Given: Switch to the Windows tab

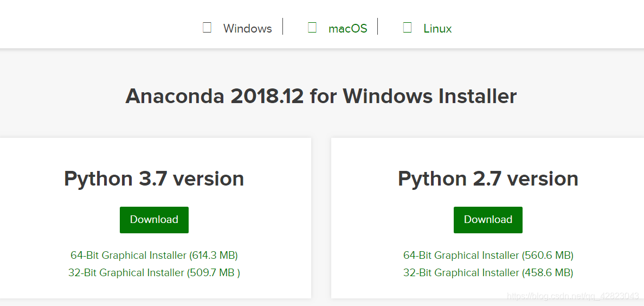Looking at the screenshot, I should 248,28.
